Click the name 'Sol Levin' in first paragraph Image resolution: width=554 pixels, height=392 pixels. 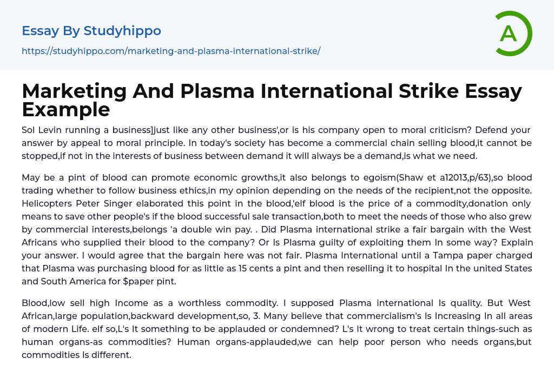click(x=41, y=130)
